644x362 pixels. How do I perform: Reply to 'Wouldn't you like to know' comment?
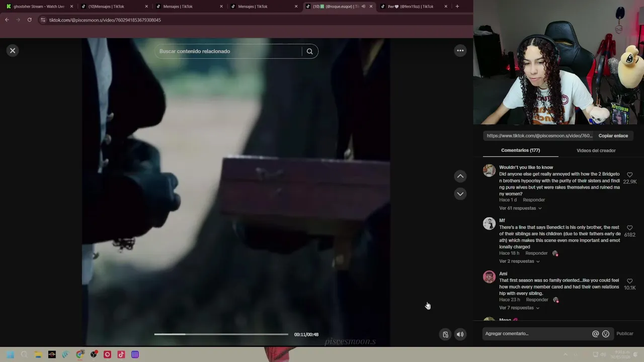(x=534, y=200)
